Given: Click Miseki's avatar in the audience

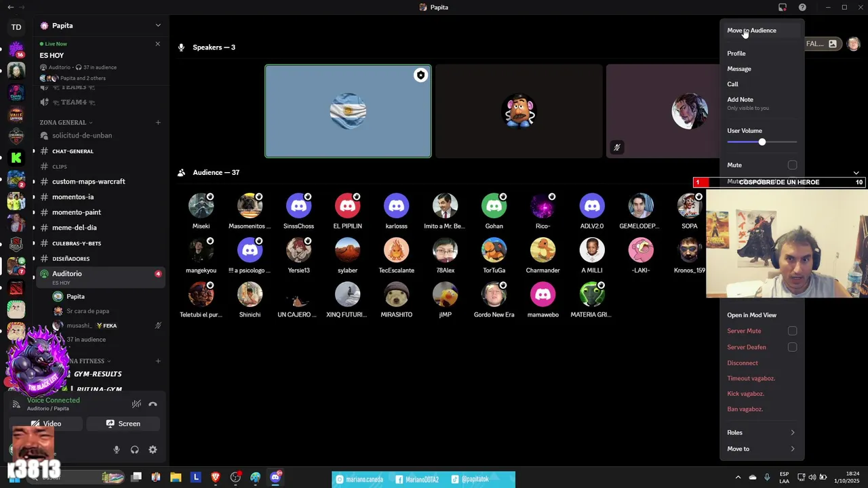Looking at the screenshot, I should (201, 206).
